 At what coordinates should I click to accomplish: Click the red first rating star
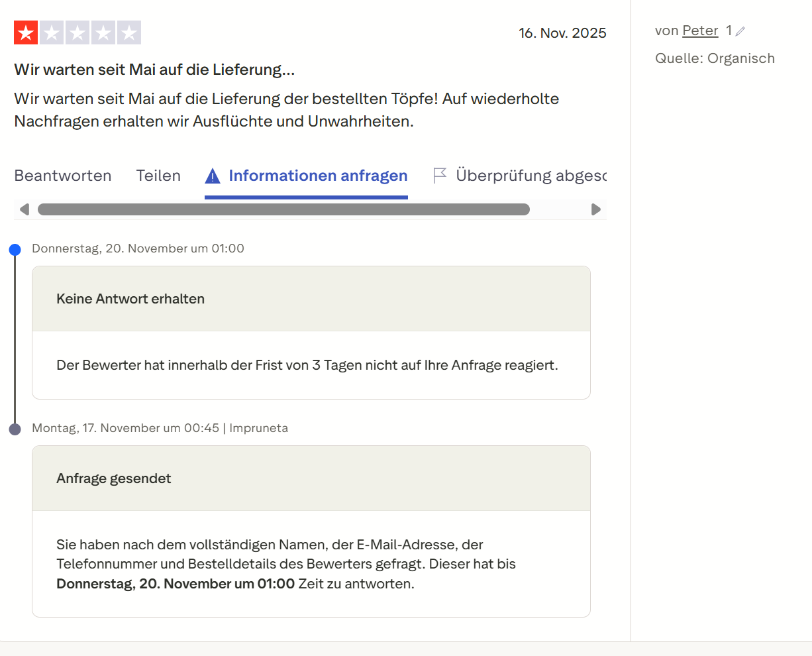[26, 32]
